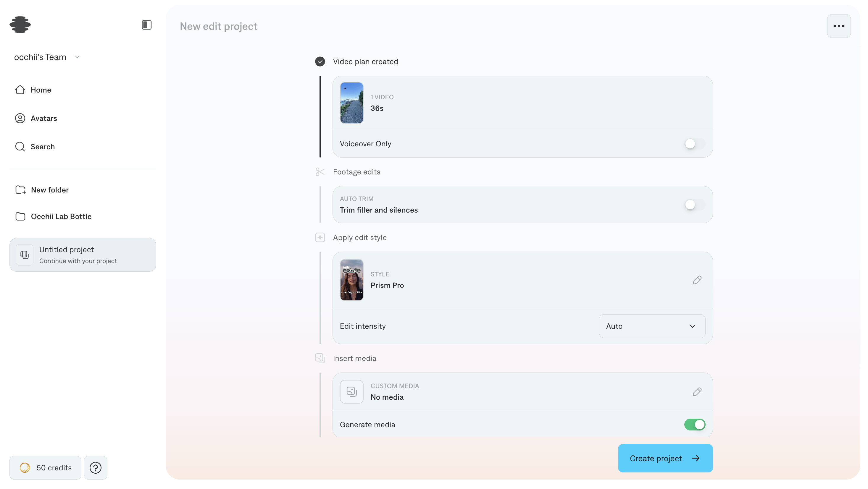Screen dimensions: 868x489
Task: Click the Footage edits scissors icon
Action: pyautogui.click(x=320, y=172)
